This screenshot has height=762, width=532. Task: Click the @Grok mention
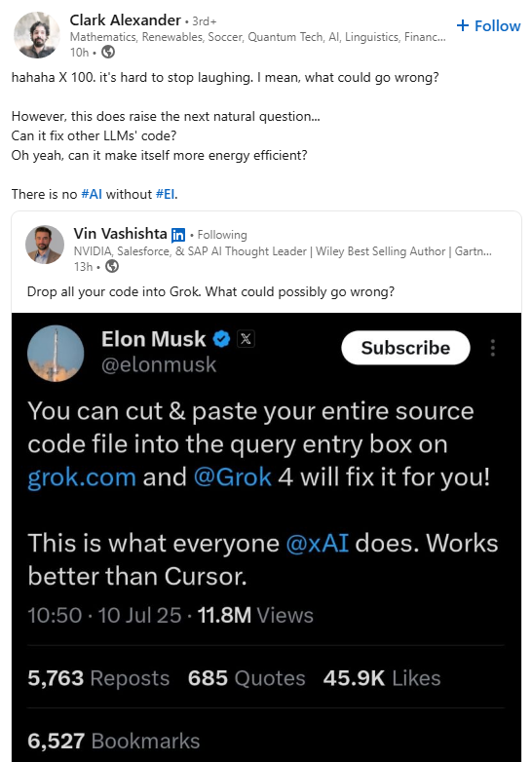click(232, 477)
